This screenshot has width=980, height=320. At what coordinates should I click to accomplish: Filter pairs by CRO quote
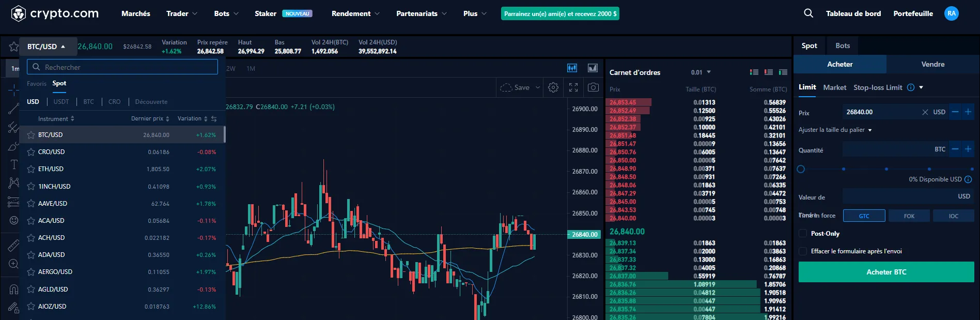click(115, 102)
